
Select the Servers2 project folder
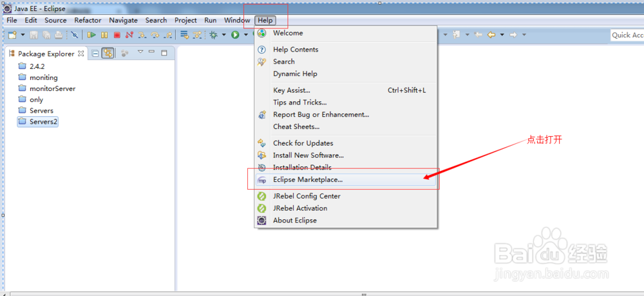38,122
